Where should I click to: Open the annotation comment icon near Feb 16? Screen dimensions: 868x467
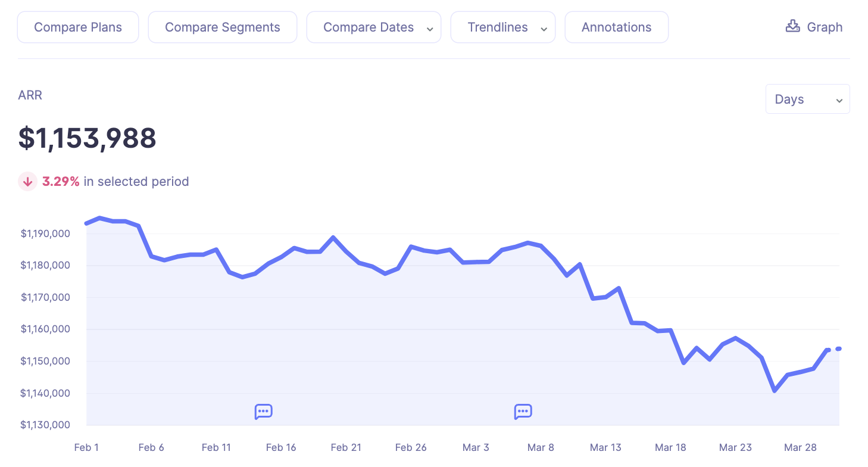click(x=263, y=412)
